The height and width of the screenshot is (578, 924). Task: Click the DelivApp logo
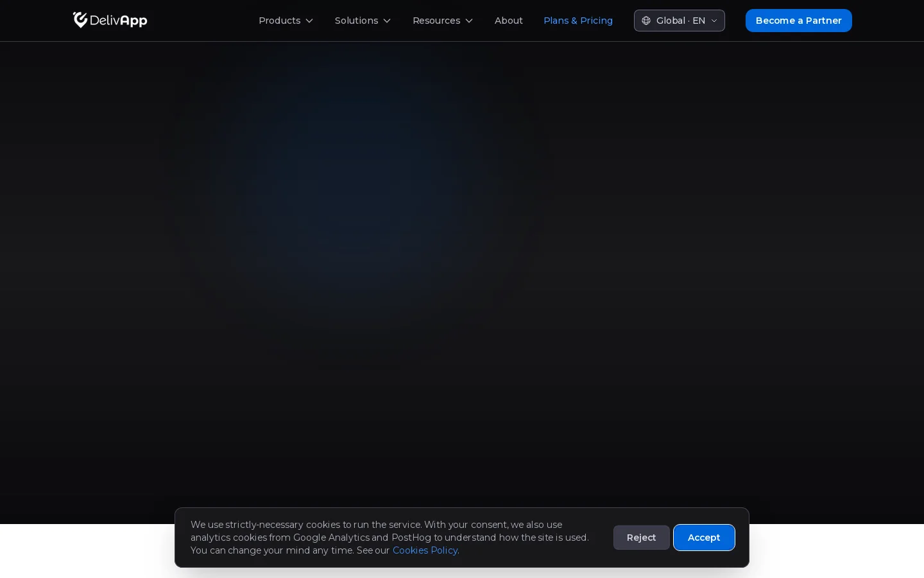coord(110,21)
